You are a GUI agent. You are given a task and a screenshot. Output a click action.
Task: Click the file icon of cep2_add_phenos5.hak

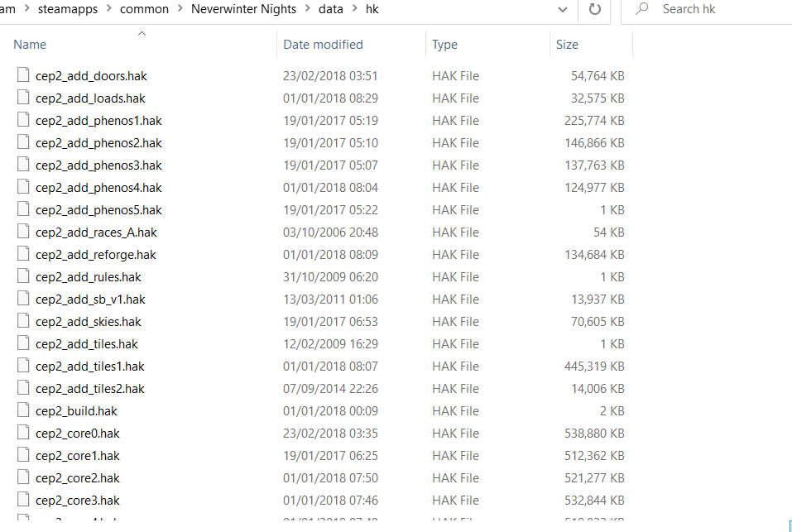(23, 209)
